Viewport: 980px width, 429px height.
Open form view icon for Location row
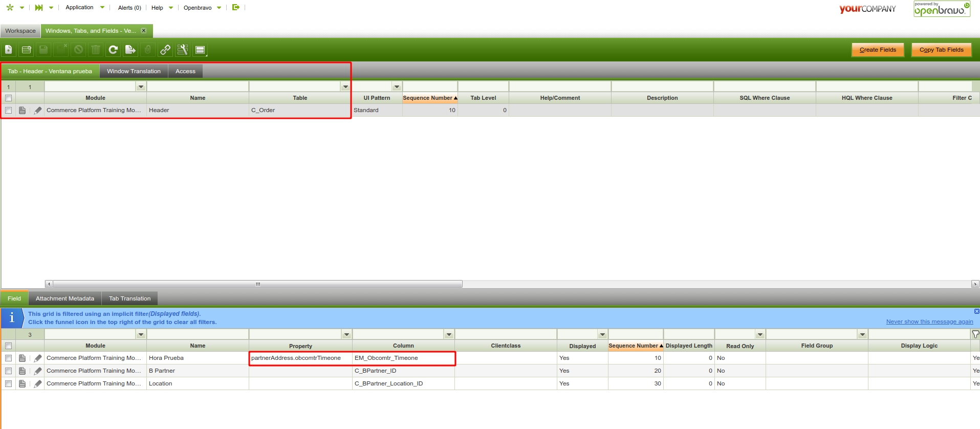22,383
